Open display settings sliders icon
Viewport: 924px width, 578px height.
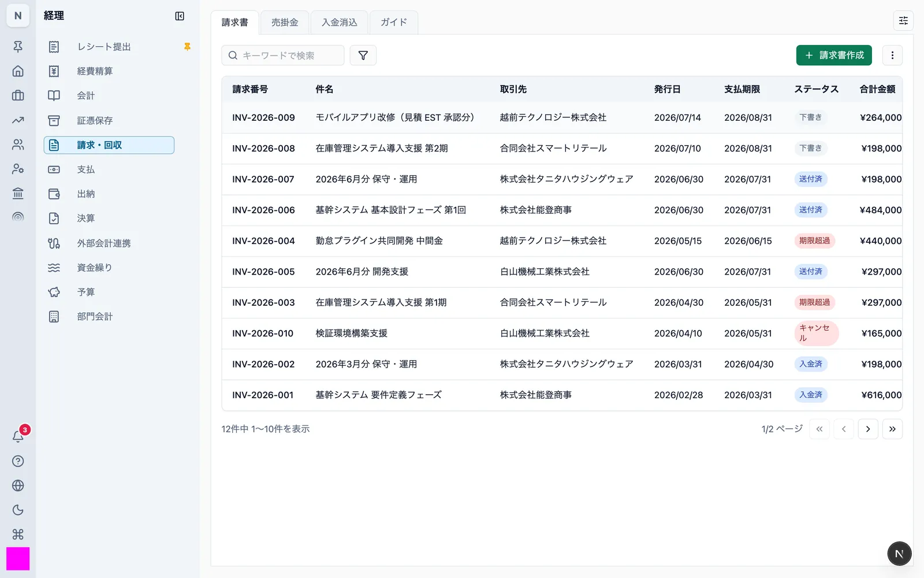pyautogui.click(x=903, y=21)
